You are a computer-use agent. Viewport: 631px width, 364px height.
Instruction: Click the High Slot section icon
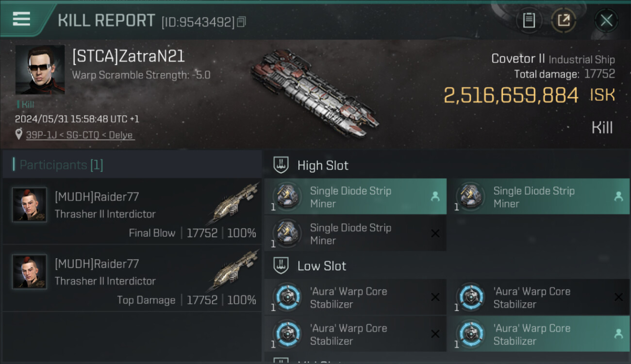click(x=282, y=165)
